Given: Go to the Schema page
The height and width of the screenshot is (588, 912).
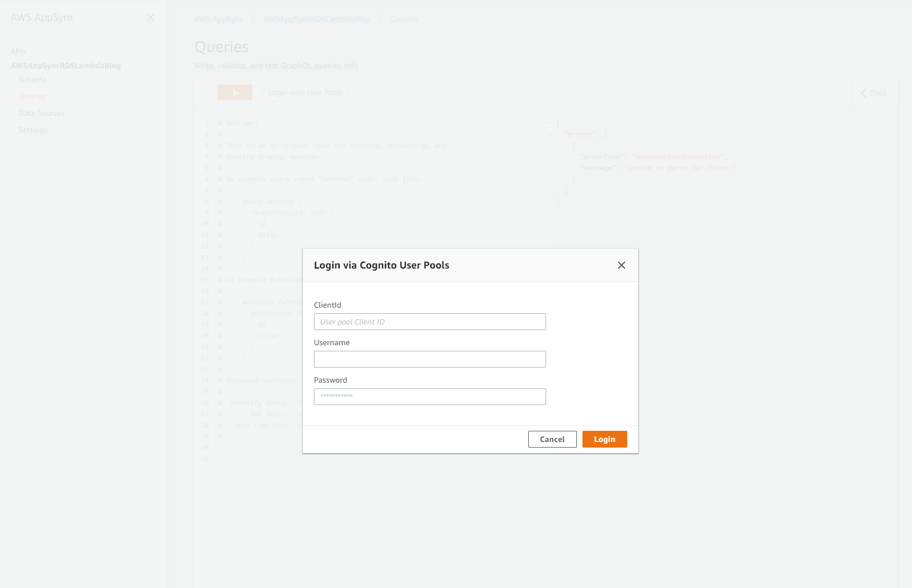Looking at the screenshot, I should 32,79.
